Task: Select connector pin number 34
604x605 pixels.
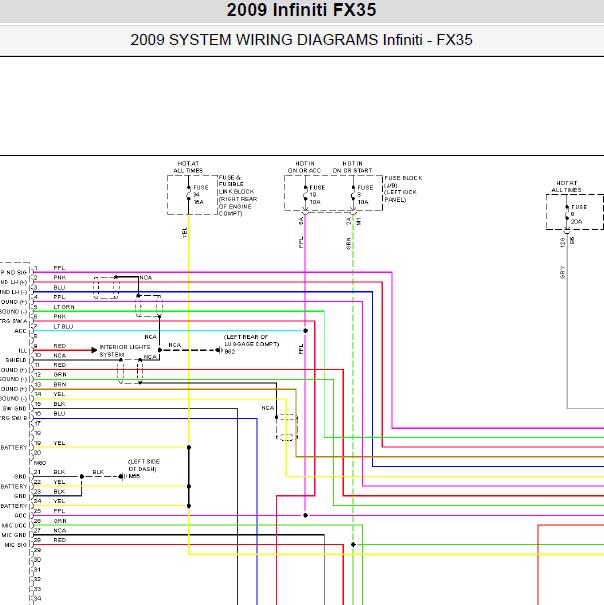Action: [37, 599]
